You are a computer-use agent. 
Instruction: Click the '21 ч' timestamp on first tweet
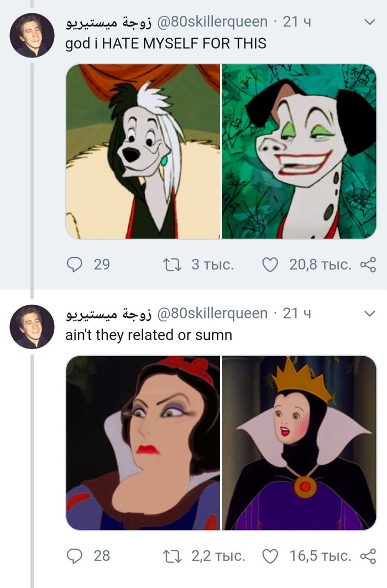(x=296, y=23)
